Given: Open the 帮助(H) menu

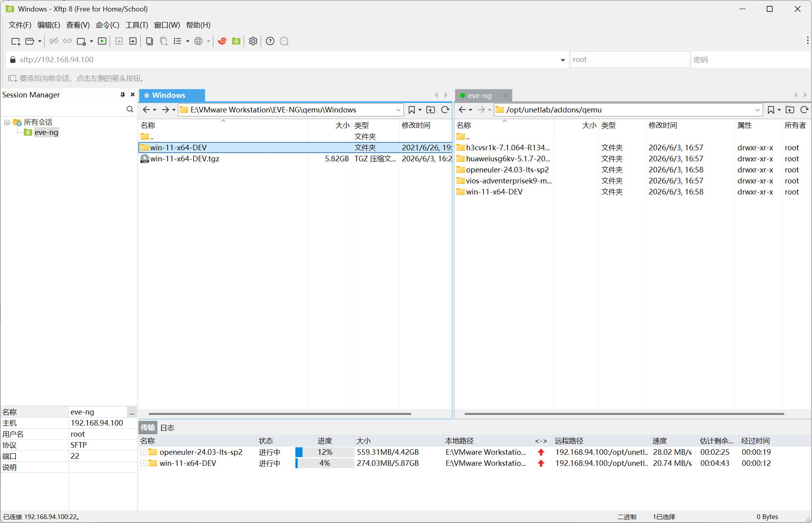Looking at the screenshot, I should click(x=198, y=25).
